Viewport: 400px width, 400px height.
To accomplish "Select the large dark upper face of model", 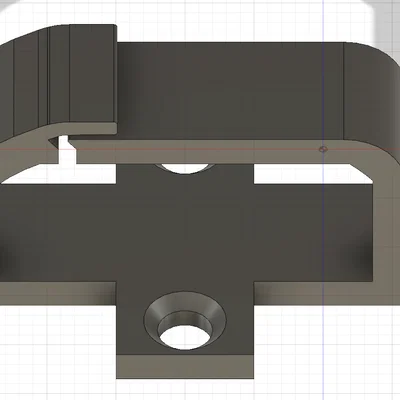I will tap(230, 90).
